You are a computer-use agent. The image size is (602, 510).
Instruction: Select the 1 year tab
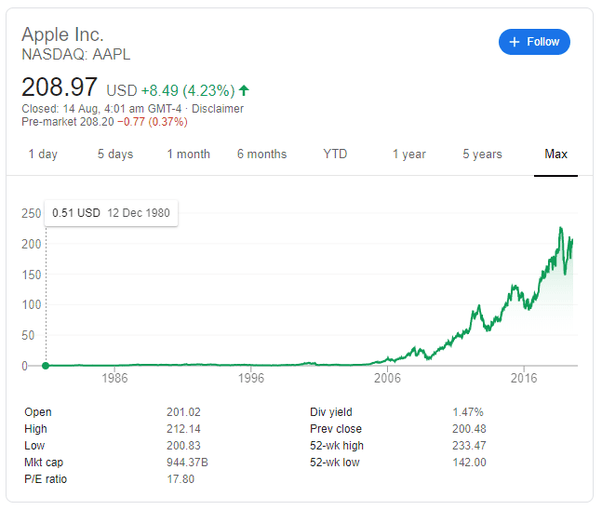(x=409, y=154)
